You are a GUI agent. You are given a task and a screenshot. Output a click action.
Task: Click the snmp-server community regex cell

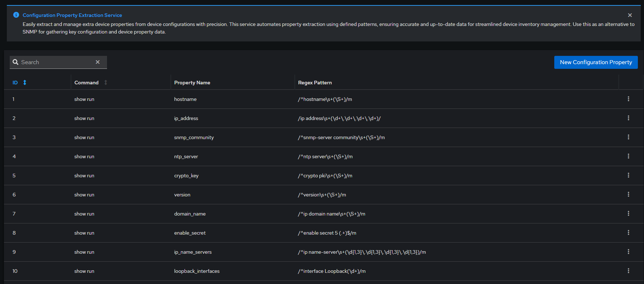click(x=341, y=137)
